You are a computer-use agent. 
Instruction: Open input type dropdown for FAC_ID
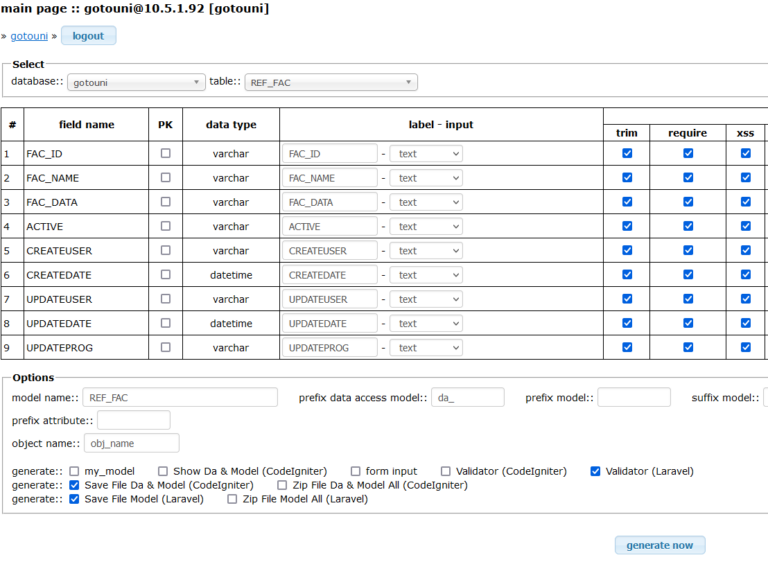(426, 154)
